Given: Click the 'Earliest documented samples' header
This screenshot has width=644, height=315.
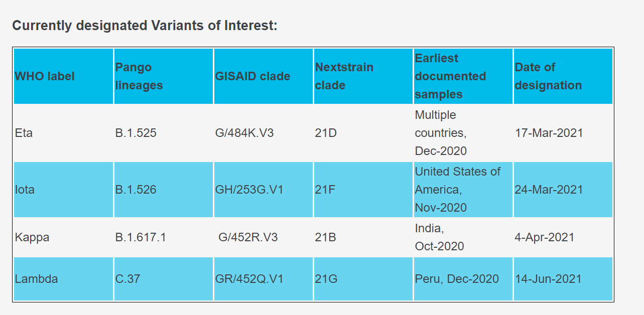Looking at the screenshot, I should tap(450, 76).
